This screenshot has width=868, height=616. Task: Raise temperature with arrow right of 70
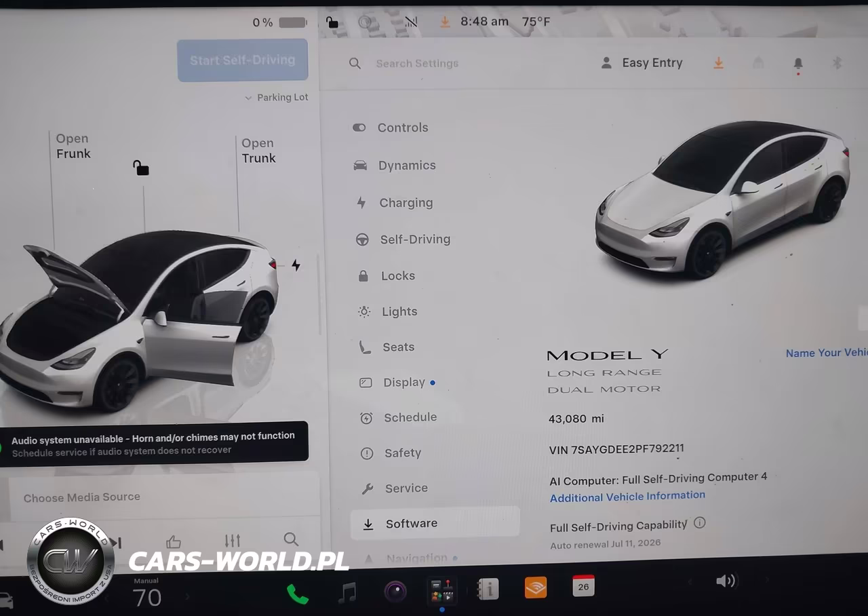pos(188,596)
